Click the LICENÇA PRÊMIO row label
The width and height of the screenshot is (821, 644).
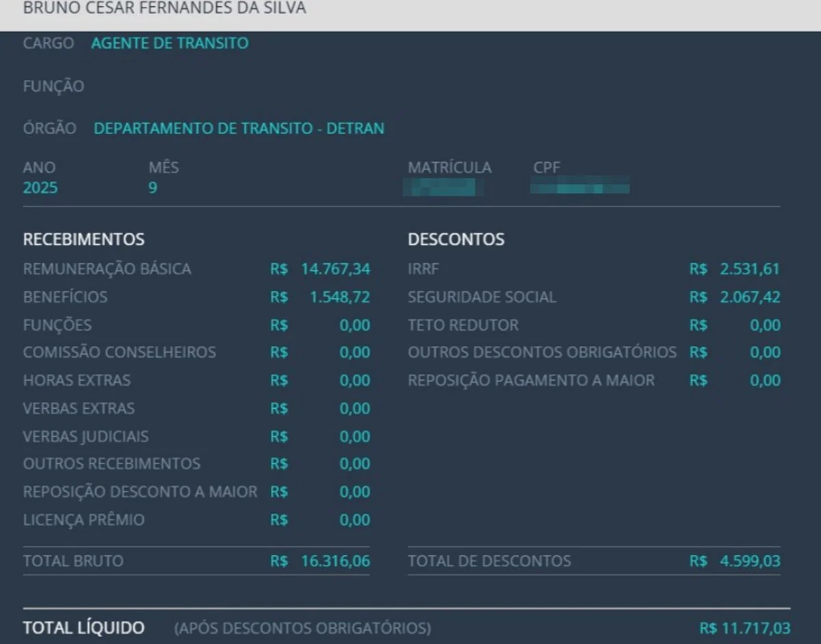83,520
